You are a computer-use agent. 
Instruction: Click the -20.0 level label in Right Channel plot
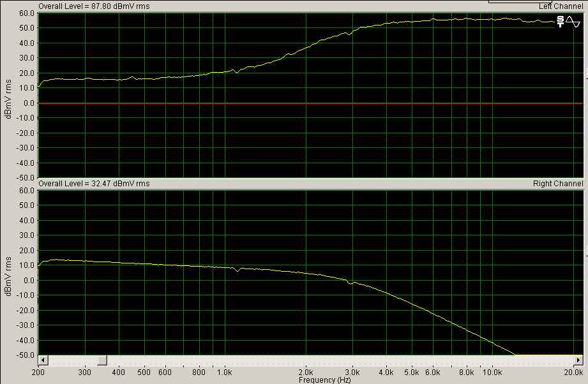tap(27, 310)
